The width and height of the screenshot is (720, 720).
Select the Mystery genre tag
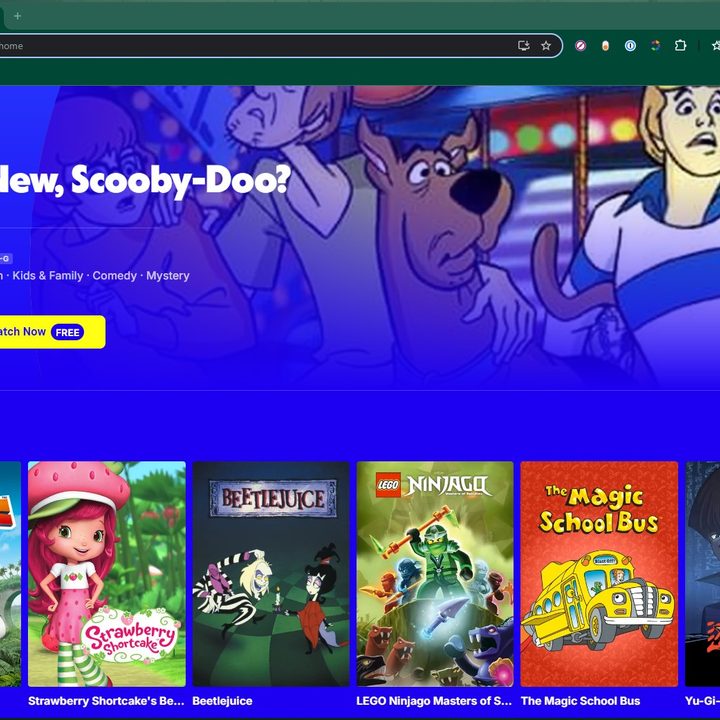(x=168, y=276)
